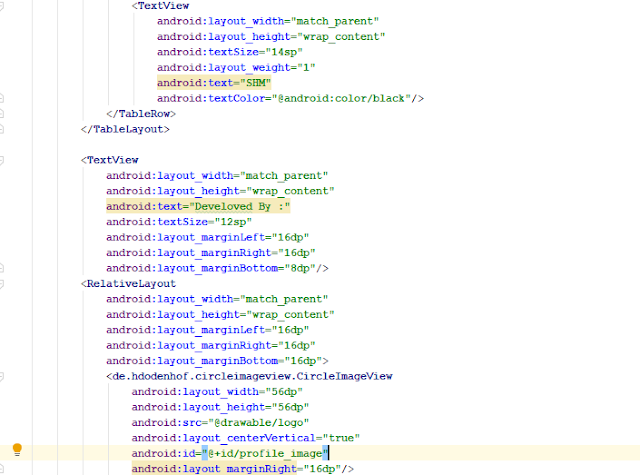Click the </TableRow> closing tag

coord(141,114)
